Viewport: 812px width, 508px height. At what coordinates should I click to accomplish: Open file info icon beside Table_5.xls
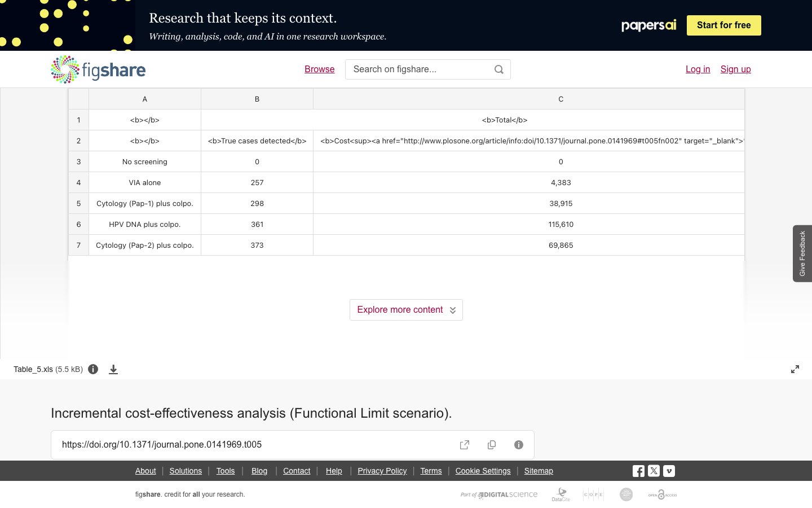(93, 369)
